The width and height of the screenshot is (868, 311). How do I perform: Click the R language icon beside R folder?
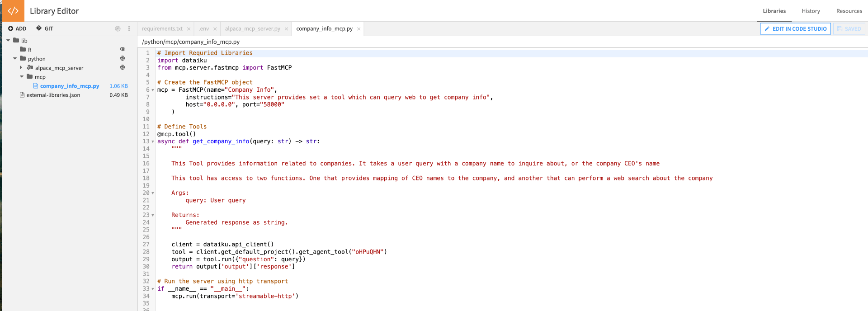tap(122, 49)
